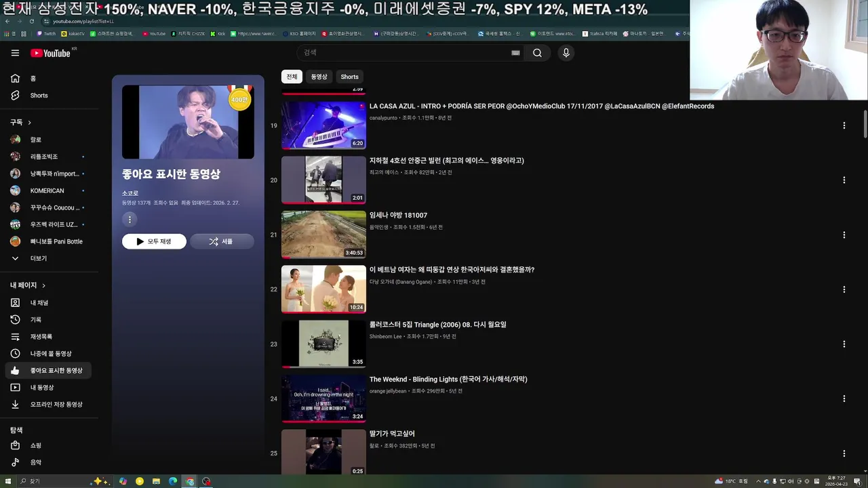Screen dimensions: 868x488
Task: Open options menu for LA CASA AZUL video
Action: 844,125
